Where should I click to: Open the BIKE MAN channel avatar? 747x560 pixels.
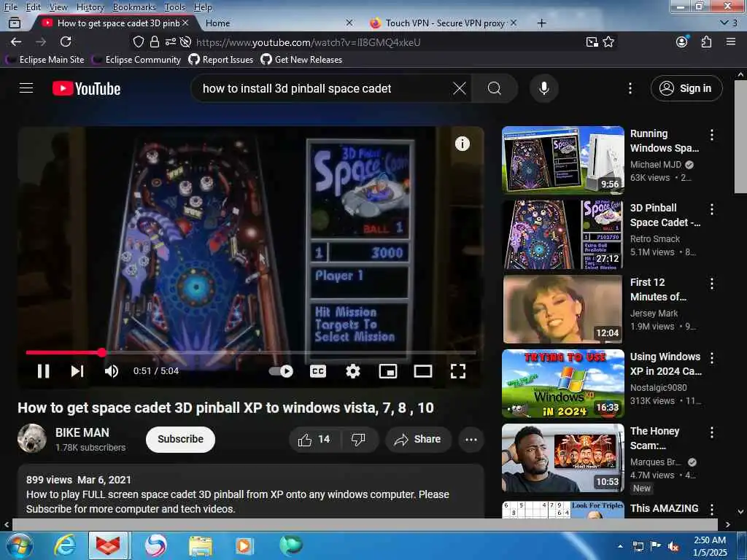[x=32, y=438]
